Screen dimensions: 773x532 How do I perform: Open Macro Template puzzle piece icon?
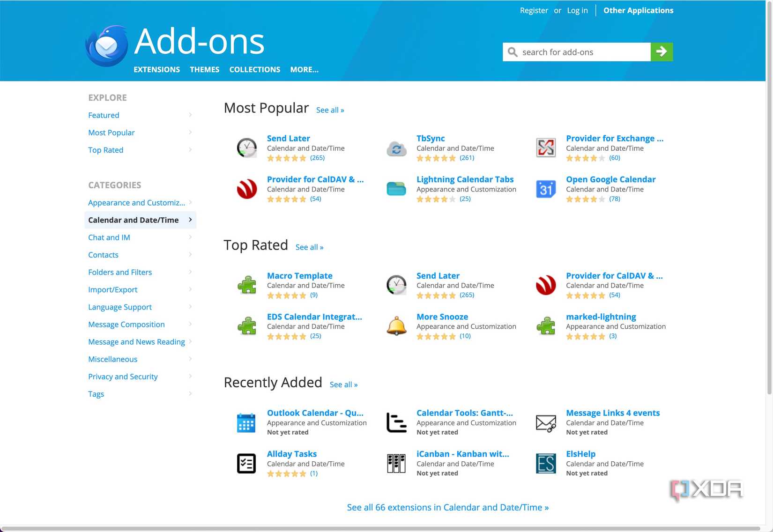[247, 285]
